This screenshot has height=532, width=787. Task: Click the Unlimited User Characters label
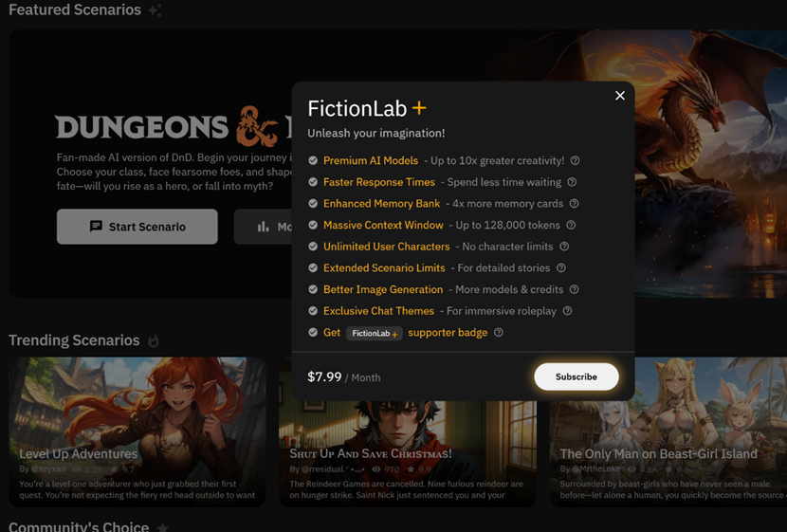click(x=387, y=247)
